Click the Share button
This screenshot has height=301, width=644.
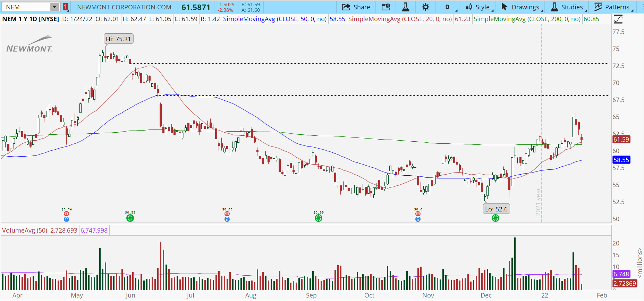coord(356,7)
